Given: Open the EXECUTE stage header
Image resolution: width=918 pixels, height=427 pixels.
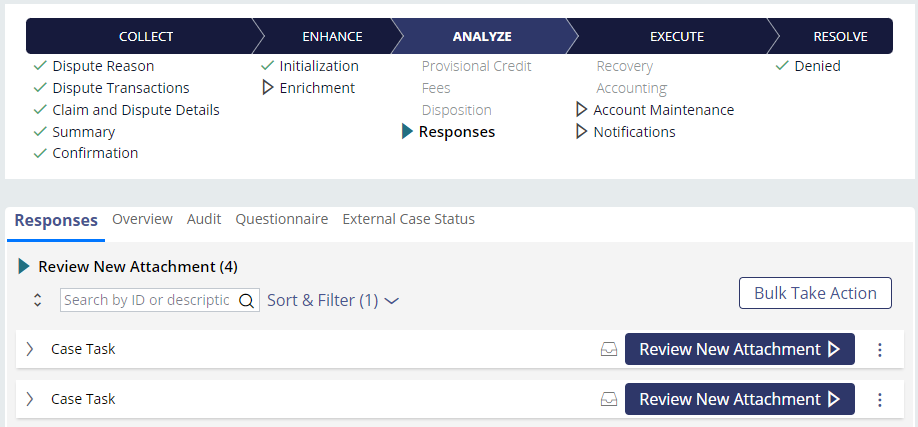Looking at the screenshot, I should tap(677, 36).
